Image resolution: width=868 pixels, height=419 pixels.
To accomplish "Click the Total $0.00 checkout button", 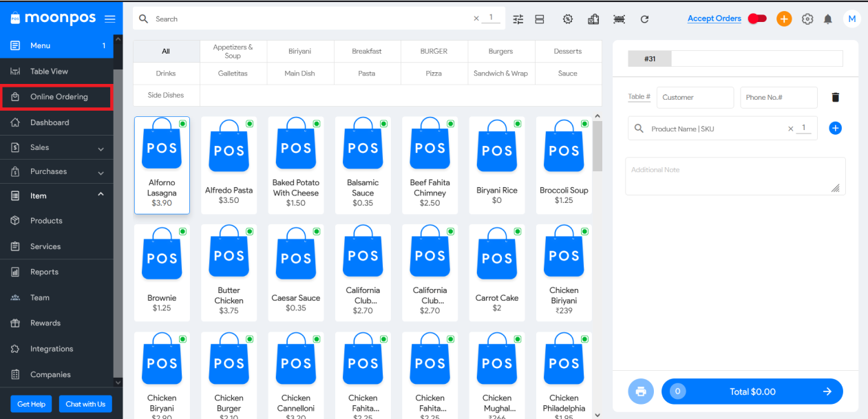I will pos(752,391).
